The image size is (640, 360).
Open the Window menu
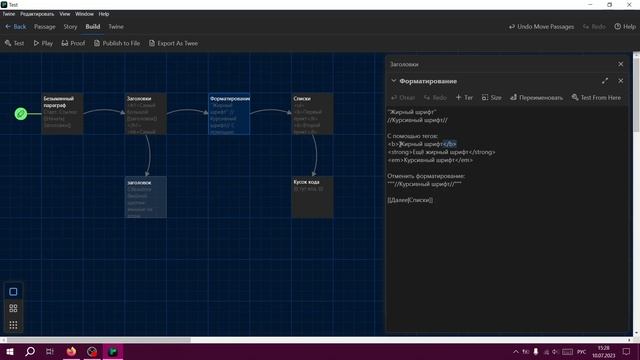coord(84,14)
